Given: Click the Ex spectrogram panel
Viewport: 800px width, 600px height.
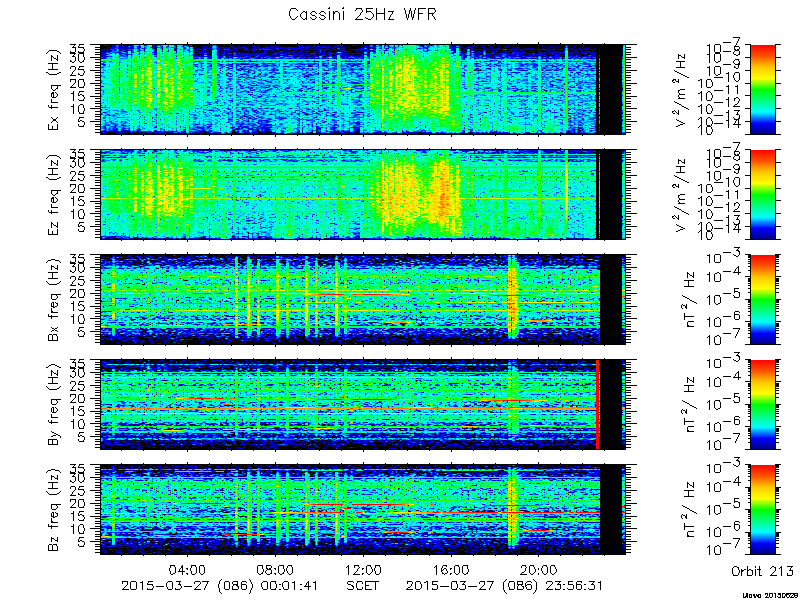Looking at the screenshot, I should point(363,89).
